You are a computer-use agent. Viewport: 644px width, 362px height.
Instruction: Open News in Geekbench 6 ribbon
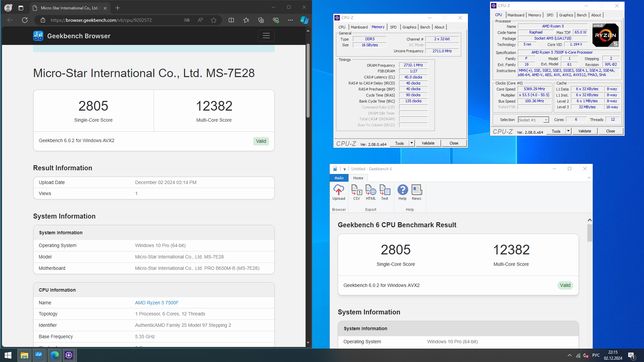click(417, 192)
